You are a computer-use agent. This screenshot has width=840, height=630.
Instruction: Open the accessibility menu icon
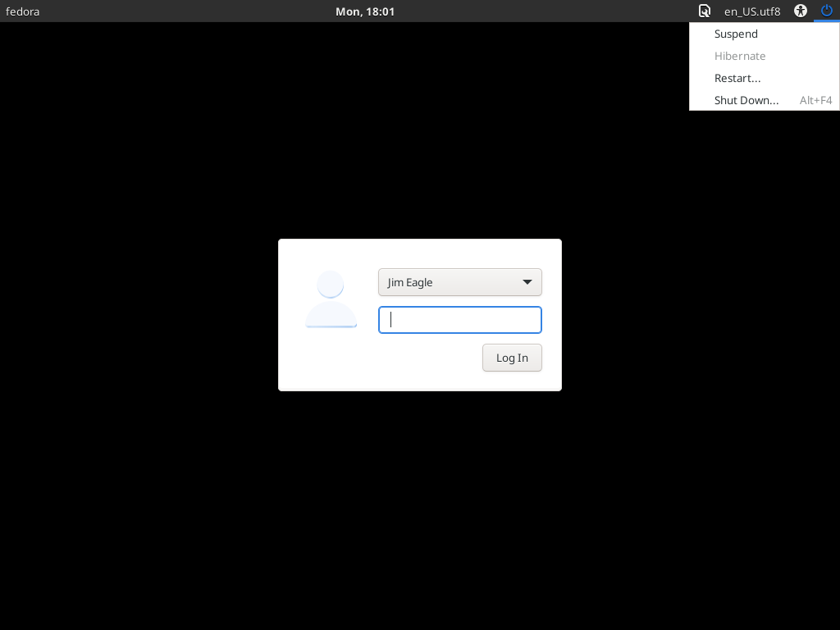[801, 11]
